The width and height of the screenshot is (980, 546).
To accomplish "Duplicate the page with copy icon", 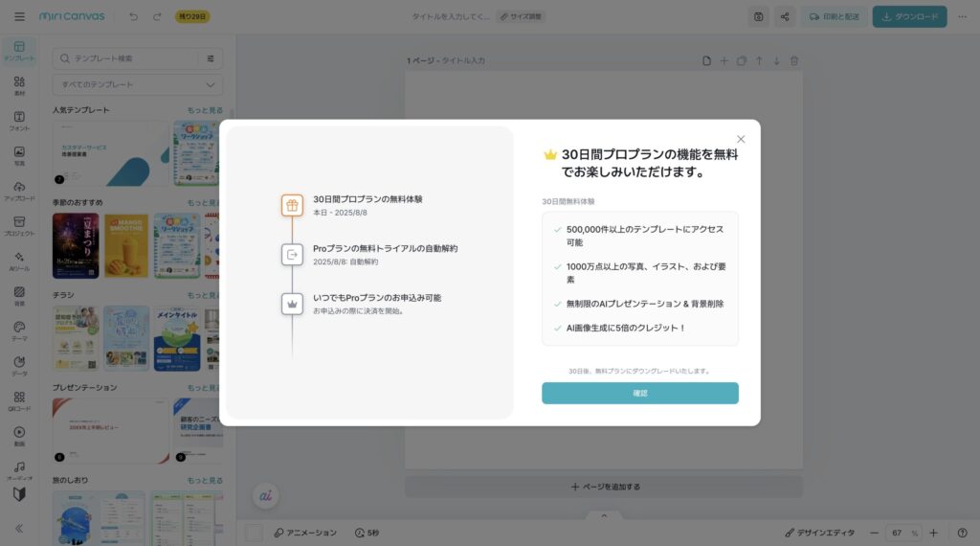I will coord(742,60).
